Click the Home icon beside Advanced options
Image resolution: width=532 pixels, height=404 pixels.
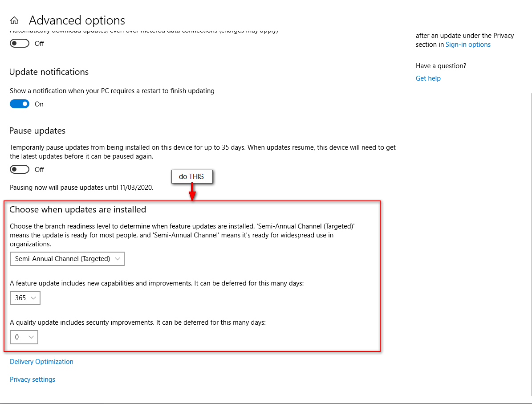(x=14, y=20)
